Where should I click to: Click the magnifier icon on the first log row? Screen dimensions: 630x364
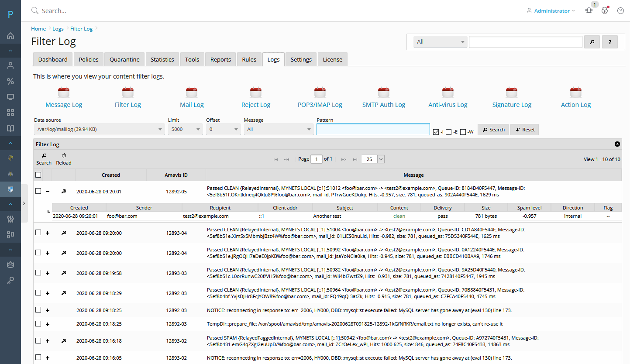(63, 191)
